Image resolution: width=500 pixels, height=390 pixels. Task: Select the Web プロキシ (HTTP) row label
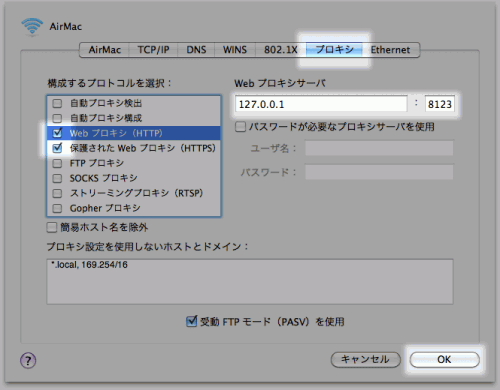[x=116, y=133]
